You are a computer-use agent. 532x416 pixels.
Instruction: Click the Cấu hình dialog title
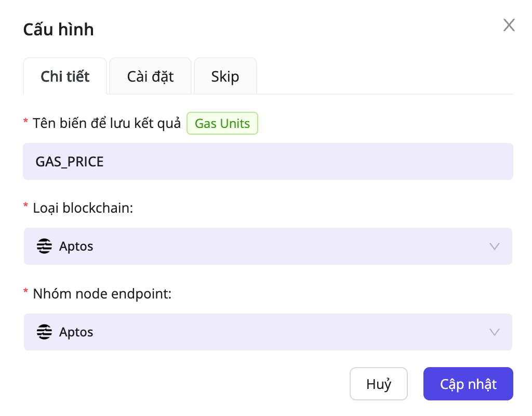pyautogui.click(x=58, y=30)
